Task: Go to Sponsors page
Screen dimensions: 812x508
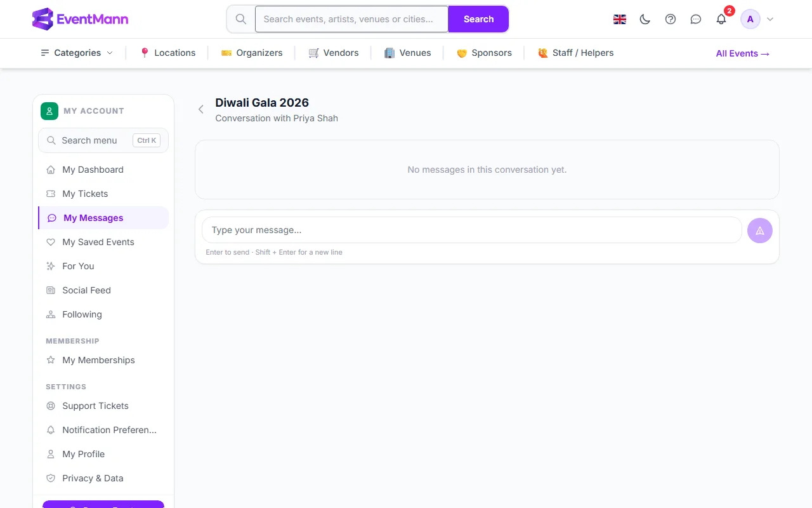Action: point(484,53)
